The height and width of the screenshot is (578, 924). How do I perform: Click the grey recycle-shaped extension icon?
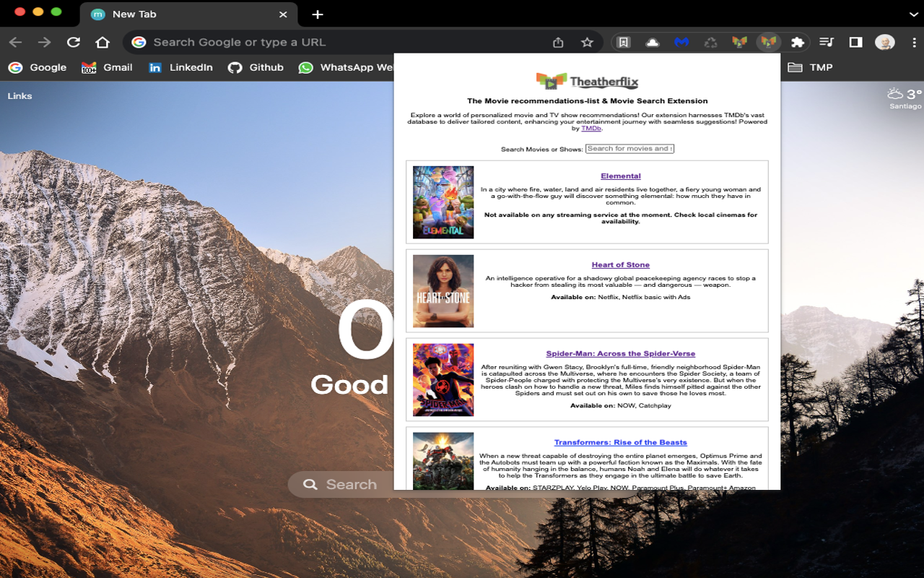coord(710,43)
